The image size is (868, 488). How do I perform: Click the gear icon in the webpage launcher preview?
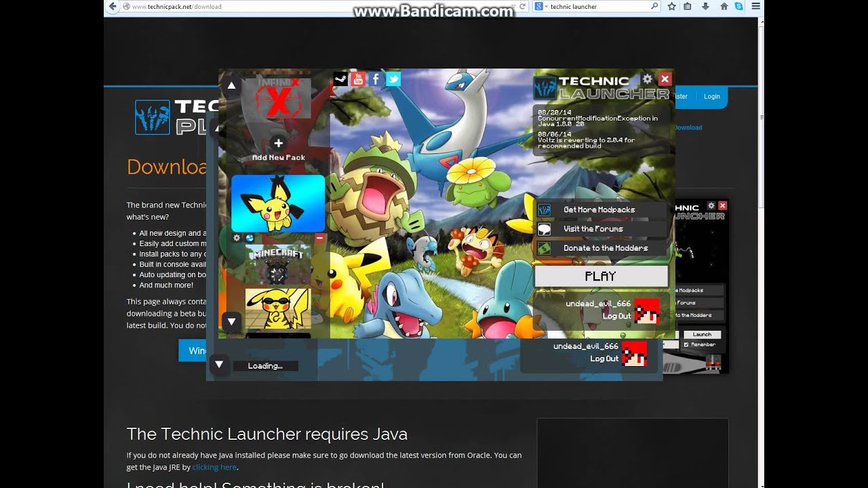point(711,205)
